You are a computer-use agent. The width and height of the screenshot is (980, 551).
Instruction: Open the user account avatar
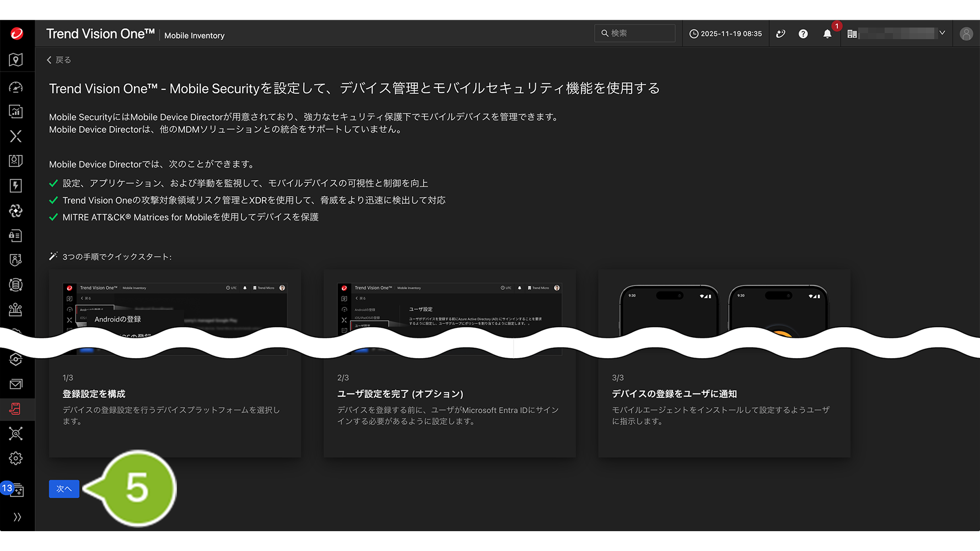point(966,34)
